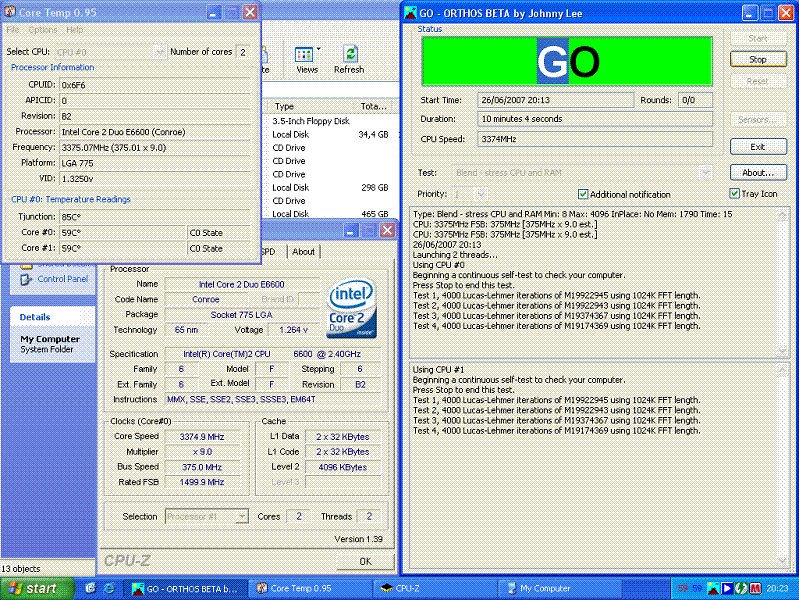
Task: Select the Local Disk 34,4 GB row
Action: coord(330,135)
